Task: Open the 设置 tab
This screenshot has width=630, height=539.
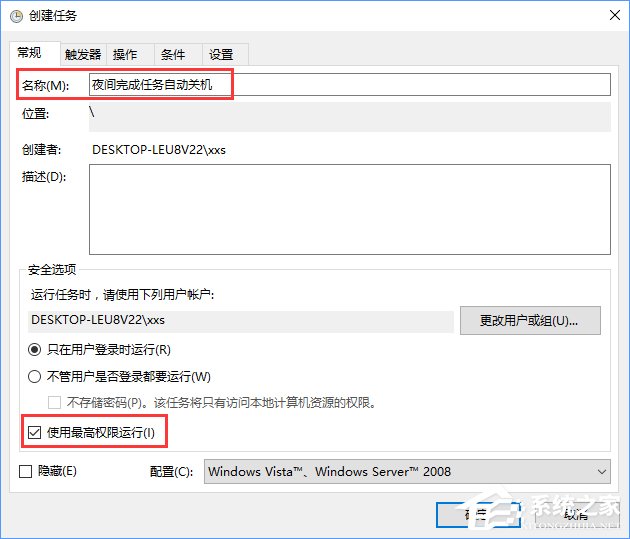Action: pyautogui.click(x=225, y=55)
